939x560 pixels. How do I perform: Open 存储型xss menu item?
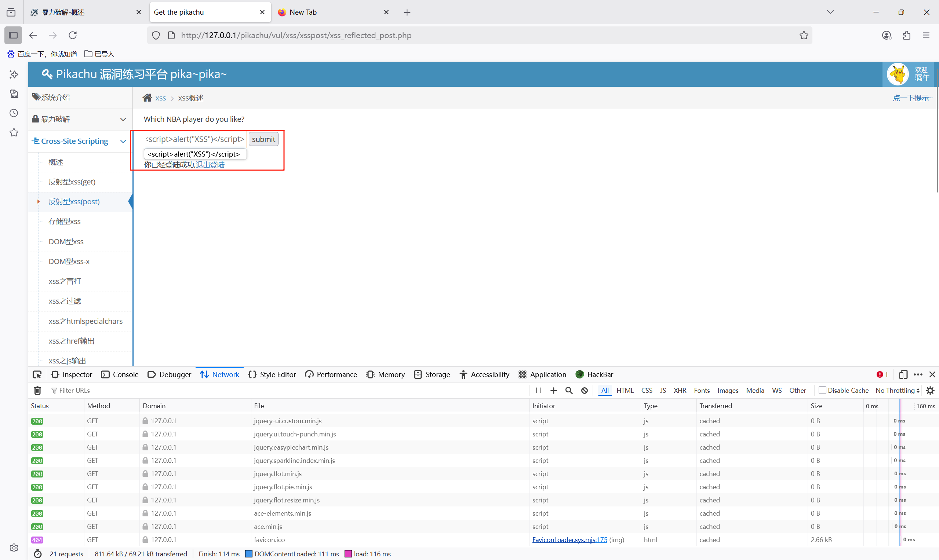click(65, 222)
